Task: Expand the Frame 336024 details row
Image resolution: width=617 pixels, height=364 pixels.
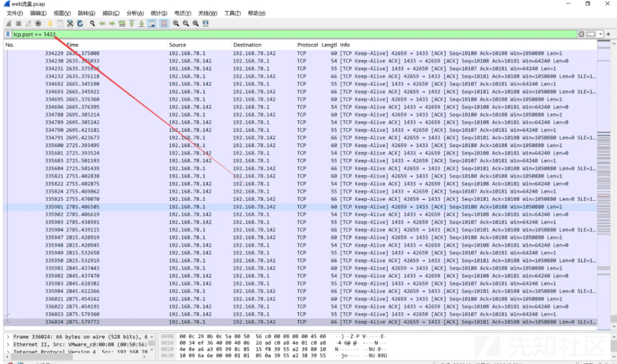Action: pos(8,337)
